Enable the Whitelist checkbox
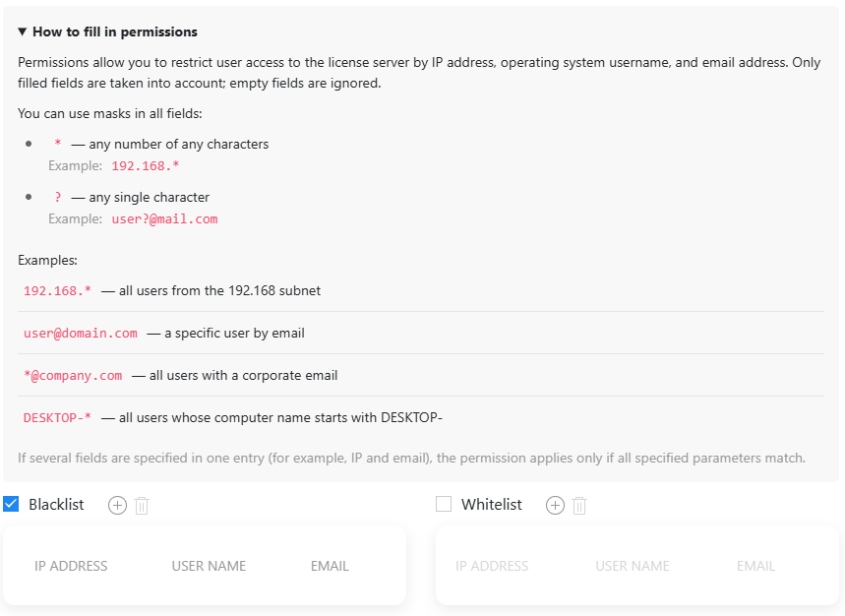Viewport: 845px width, 616px height. (444, 505)
